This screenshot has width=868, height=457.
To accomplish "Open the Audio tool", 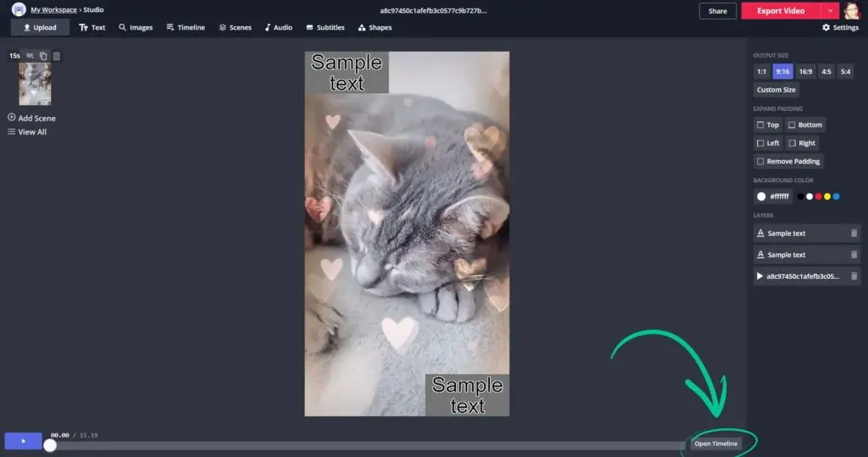I will tap(278, 27).
